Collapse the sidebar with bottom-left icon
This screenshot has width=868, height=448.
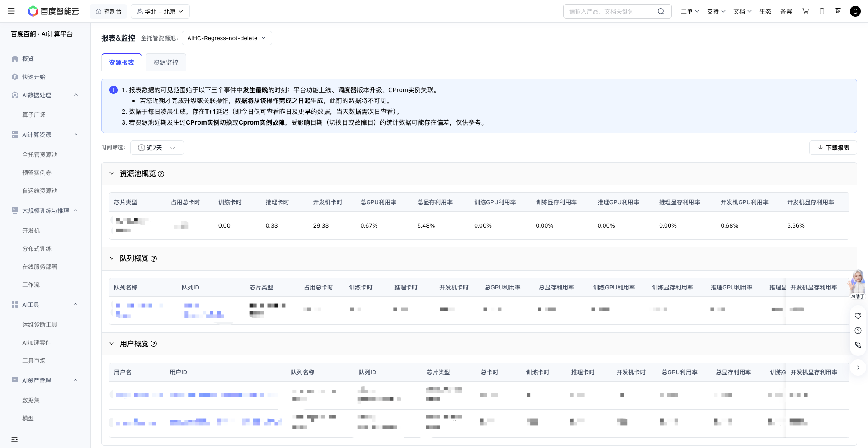[x=14, y=439]
